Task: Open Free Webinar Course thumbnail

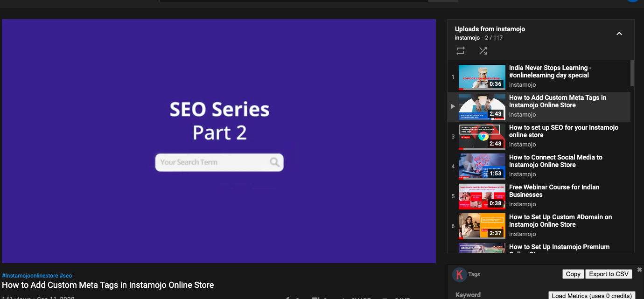Action: click(x=482, y=196)
